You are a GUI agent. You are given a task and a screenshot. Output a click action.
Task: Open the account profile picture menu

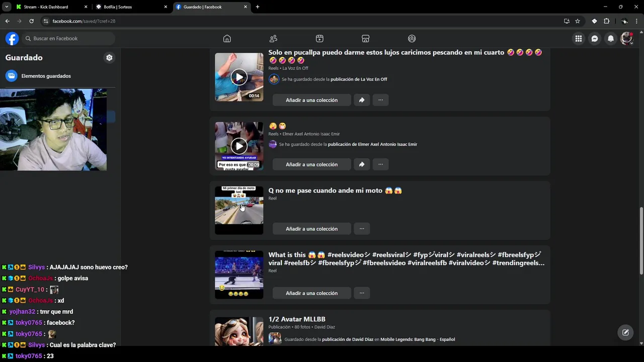click(x=626, y=39)
